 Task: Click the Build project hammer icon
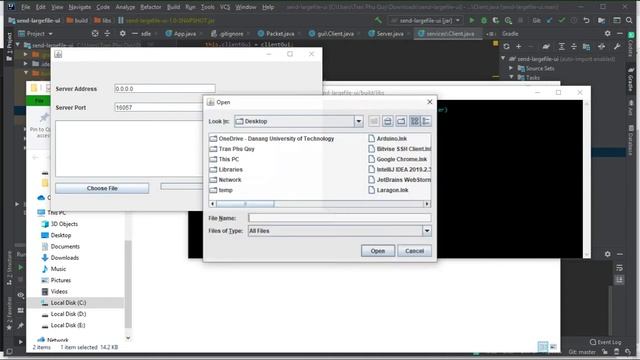coord(378,20)
